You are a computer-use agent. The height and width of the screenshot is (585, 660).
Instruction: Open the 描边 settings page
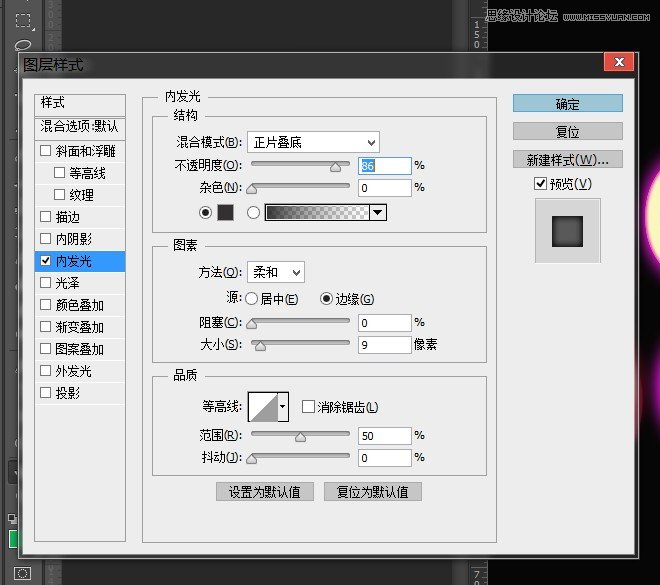point(67,217)
